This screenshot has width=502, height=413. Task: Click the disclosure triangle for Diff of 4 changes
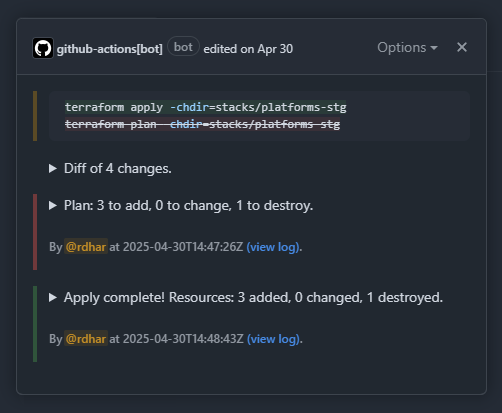53,168
